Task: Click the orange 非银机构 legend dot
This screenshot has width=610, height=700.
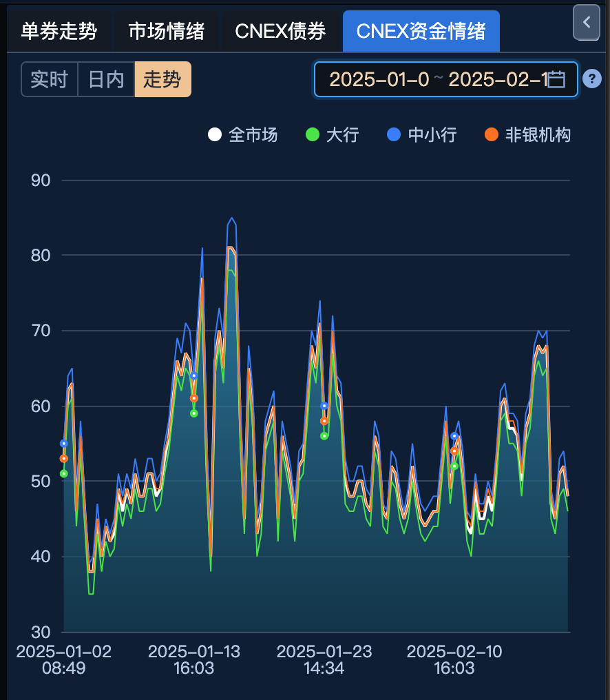Action: coord(491,135)
